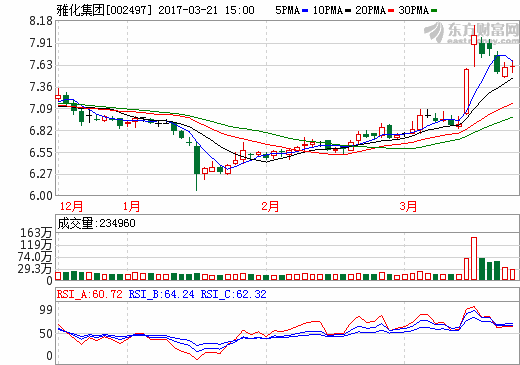
Task: Click the 成交量:234960 volume label
Action: pyautogui.click(x=96, y=223)
